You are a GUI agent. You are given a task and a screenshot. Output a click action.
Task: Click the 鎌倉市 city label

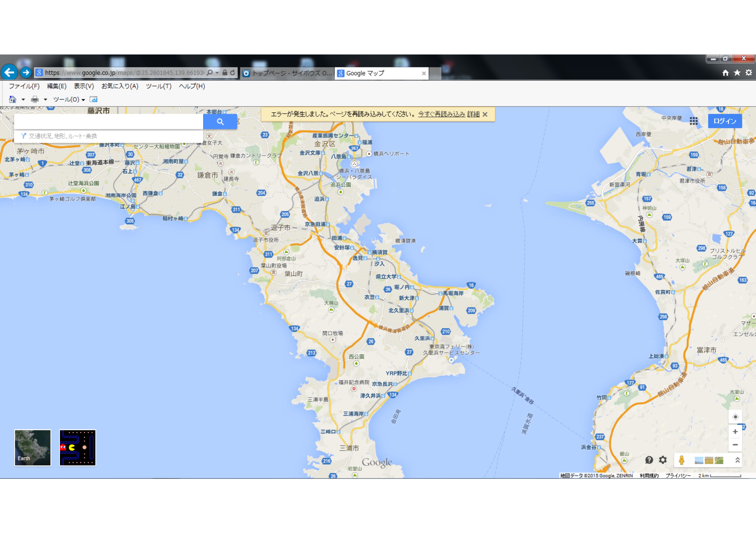click(x=208, y=175)
